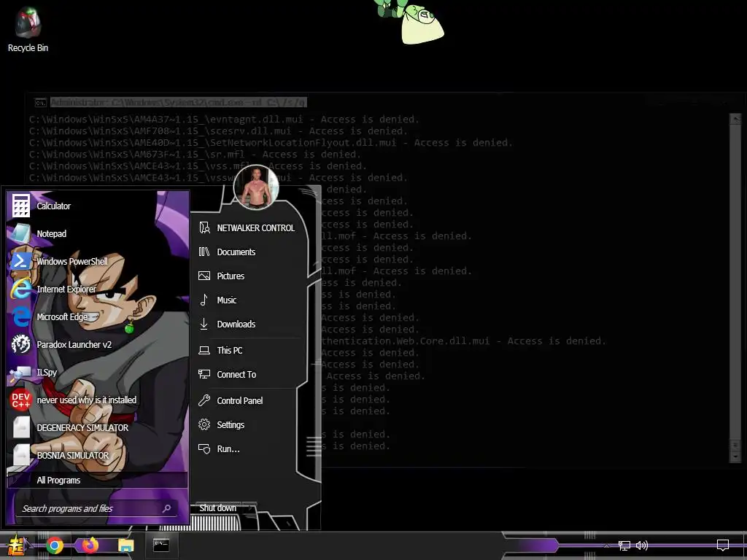Click the cmd line containing 'SetNetworkLocationFlyout.dll.mui'
747x560 pixels.
[x=271, y=142]
